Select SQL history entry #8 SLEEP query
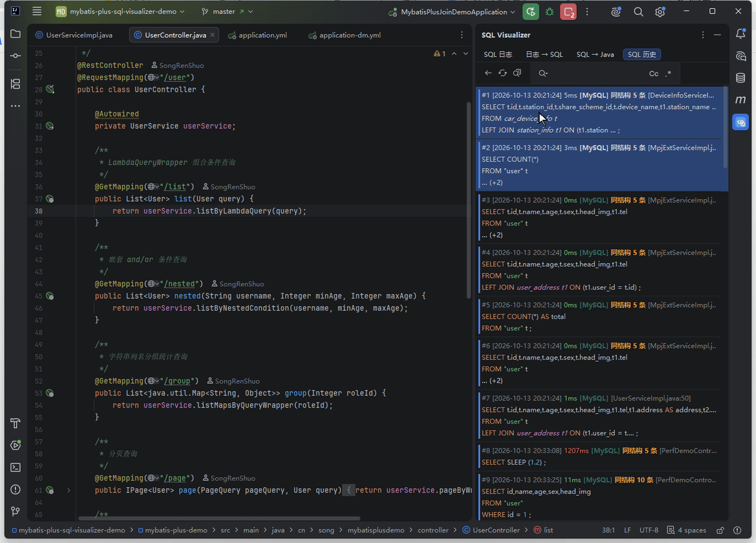 click(x=600, y=456)
